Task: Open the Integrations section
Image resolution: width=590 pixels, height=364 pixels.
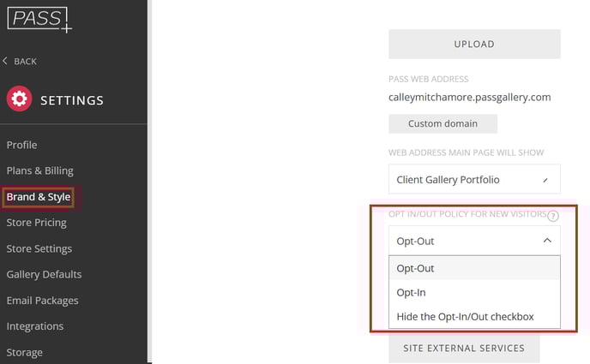Action: (35, 326)
